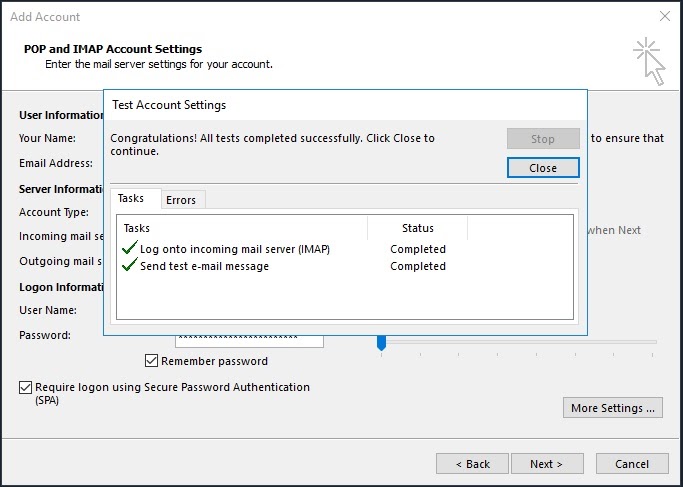
Task: Click the green checkmark beside Log onto incoming mail server
Action: click(129, 249)
